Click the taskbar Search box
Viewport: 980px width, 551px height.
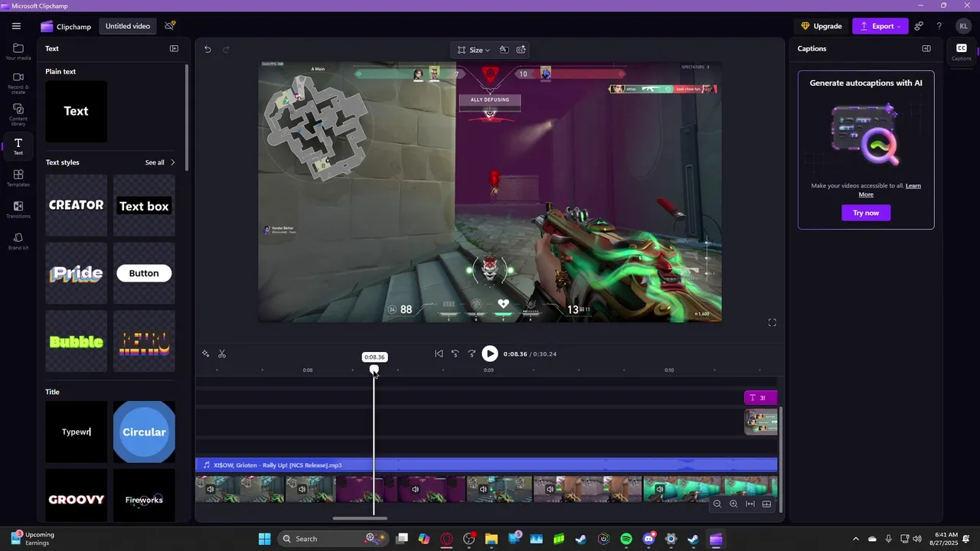click(333, 539)
